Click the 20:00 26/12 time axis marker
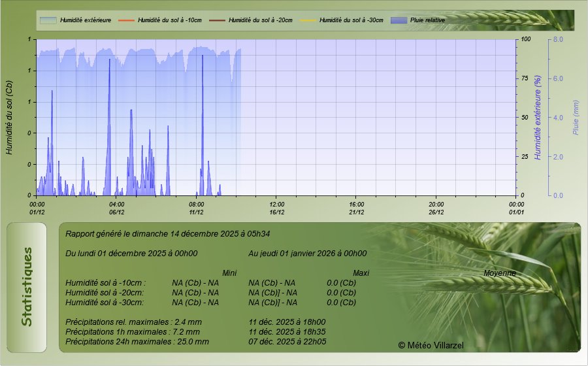 point(436,208)
